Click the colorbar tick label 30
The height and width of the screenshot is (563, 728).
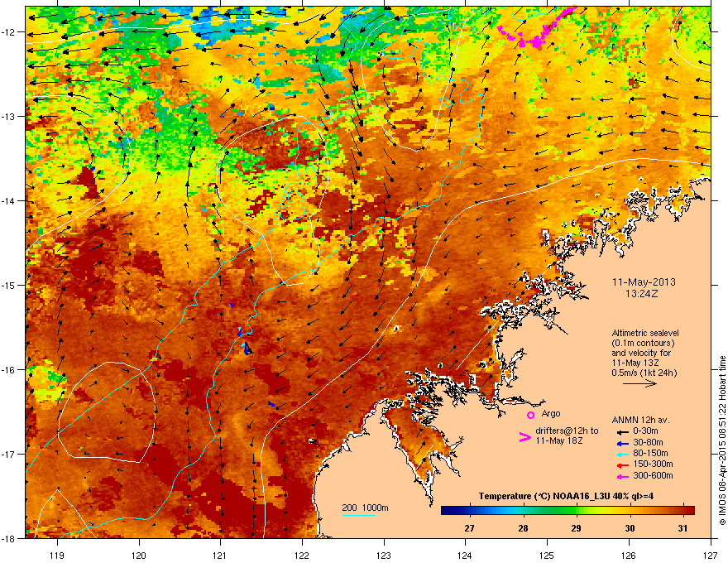point(630,528)
